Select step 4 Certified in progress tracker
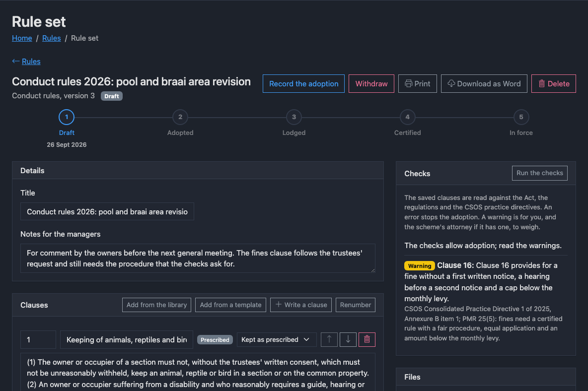The image size is (588, 391). pos(408,117)
